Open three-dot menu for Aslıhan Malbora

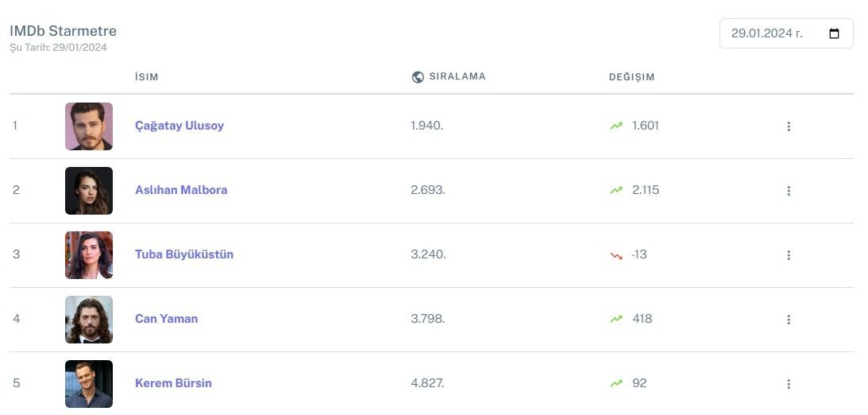pyautogui.click(x=789, y=191)
